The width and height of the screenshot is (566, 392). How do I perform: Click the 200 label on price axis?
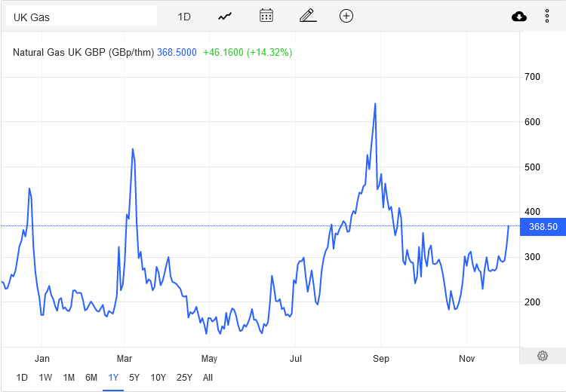pos(533,302)
